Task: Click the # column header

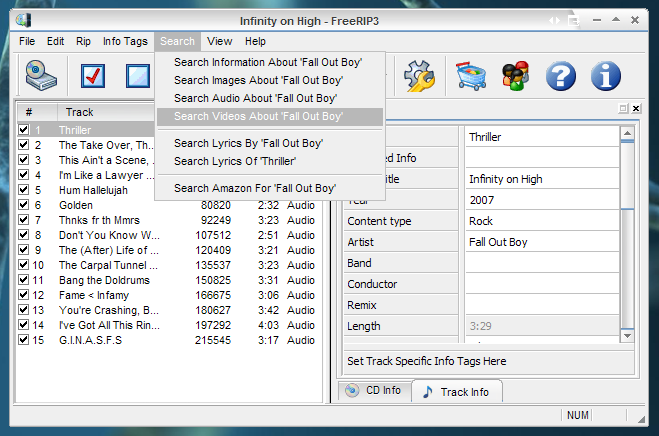Action: [37, 112]
